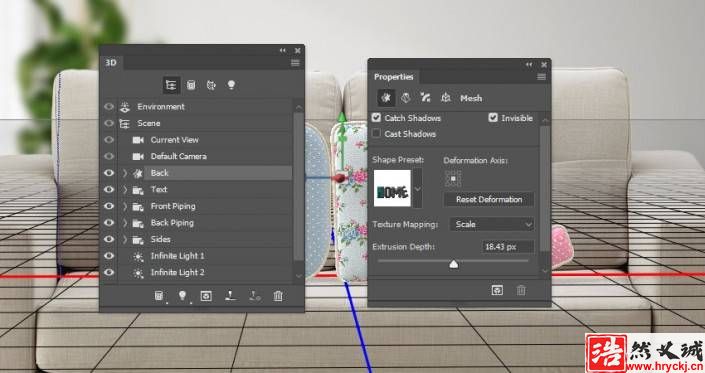This screenshot has height=373, width=705.
Task: Expand the Back mesh item
Action: 125,173
